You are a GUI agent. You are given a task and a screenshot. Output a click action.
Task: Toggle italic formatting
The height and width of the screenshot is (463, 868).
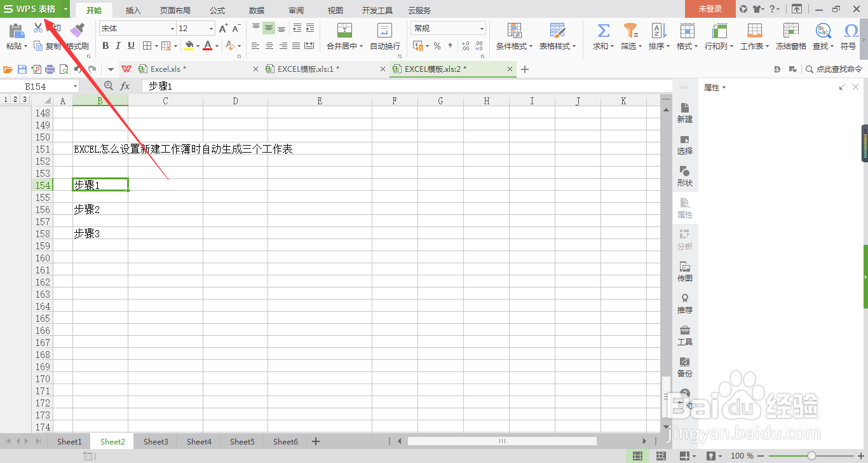pos(118,45)
